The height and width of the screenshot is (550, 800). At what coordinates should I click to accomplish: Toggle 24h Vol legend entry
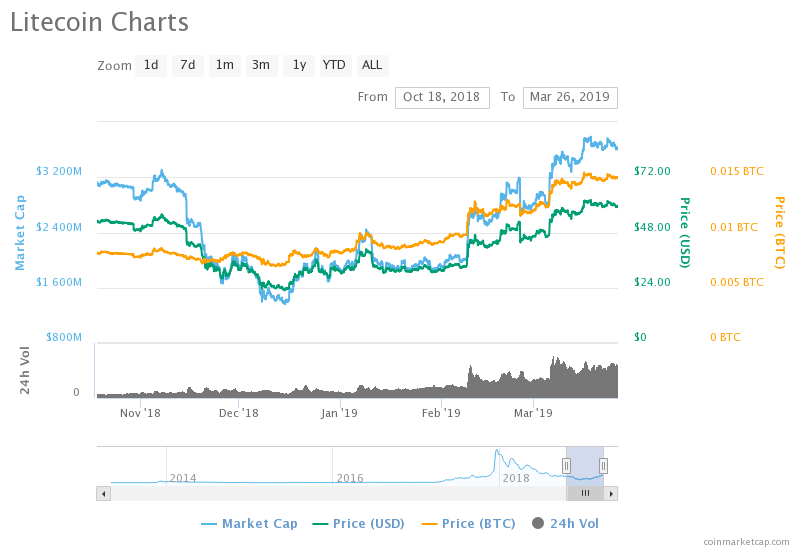click(565, 523)
